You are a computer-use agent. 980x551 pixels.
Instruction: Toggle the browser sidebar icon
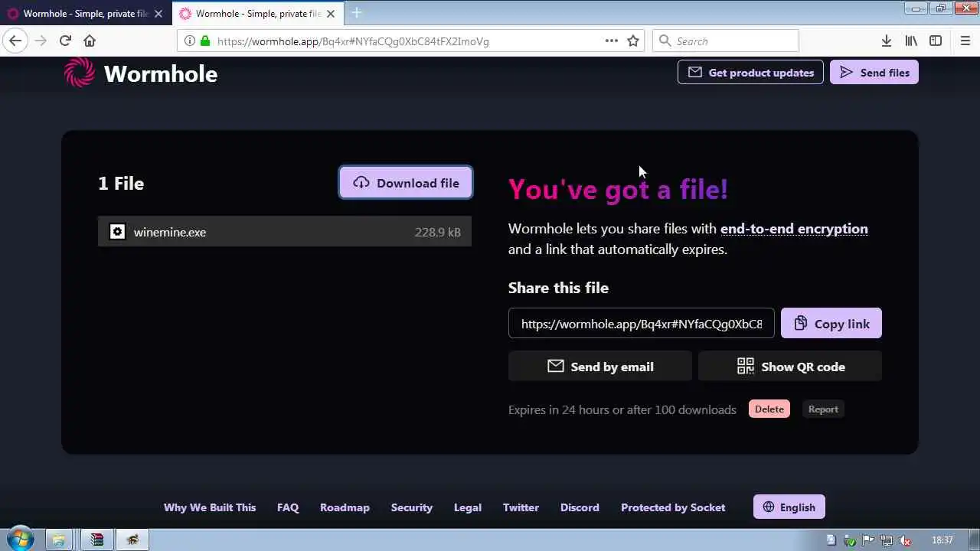click(936, 41)
